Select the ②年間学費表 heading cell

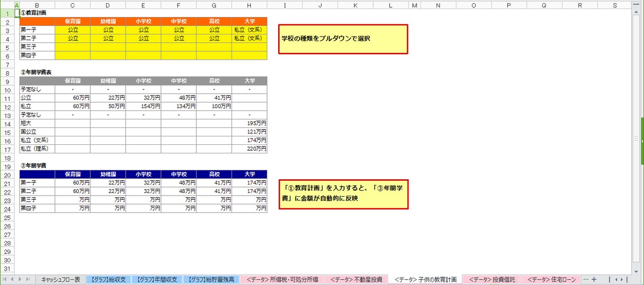[37, 72]
